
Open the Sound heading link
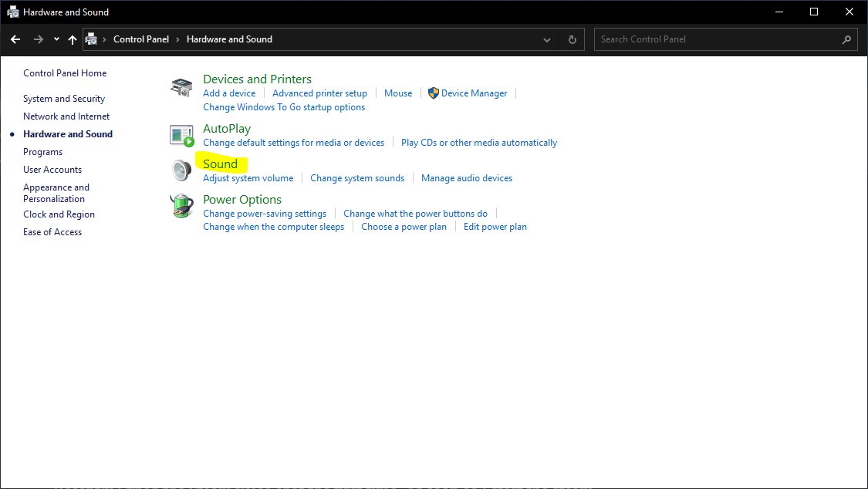point(221,164)
